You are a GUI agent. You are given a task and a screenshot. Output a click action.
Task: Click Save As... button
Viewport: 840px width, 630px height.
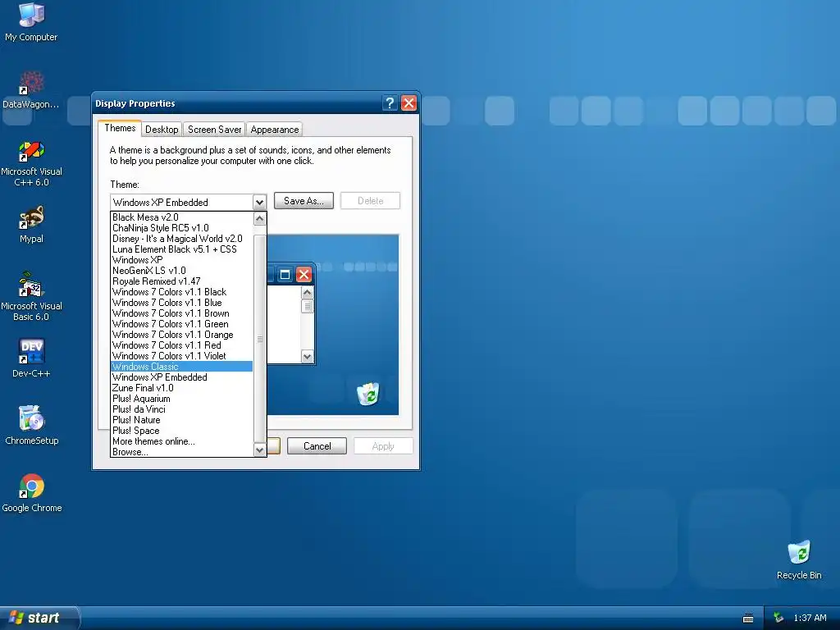(304, 201)
